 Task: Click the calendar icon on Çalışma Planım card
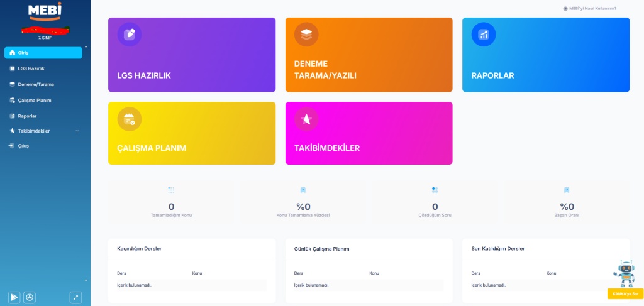[130, 119]
